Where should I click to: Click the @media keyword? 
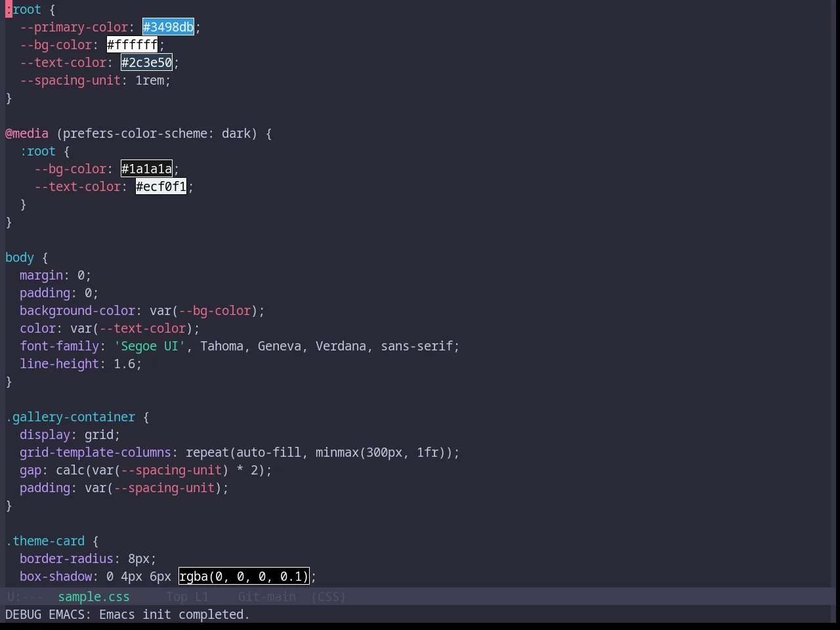[27, 133]
